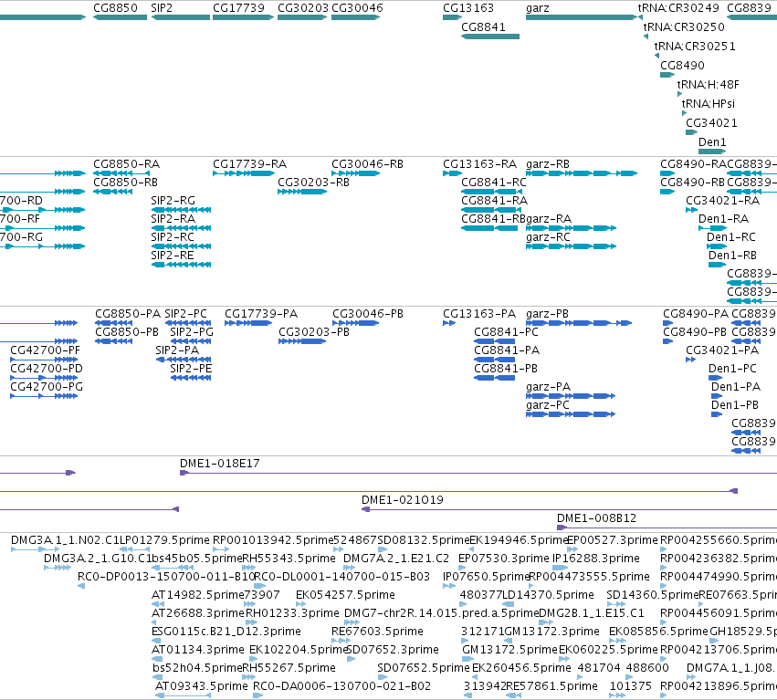Select the SIP2-RE transcript label

click(173, 256)
